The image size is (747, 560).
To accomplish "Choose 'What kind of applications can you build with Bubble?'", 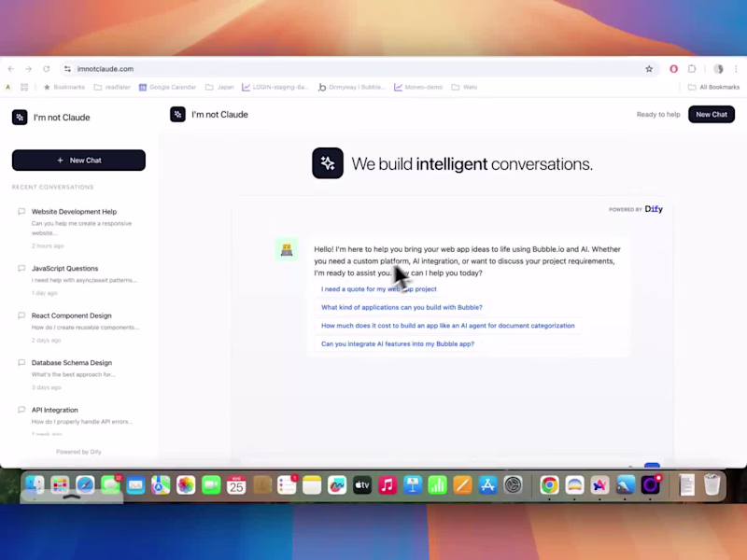I will click(x=402, y=308).
